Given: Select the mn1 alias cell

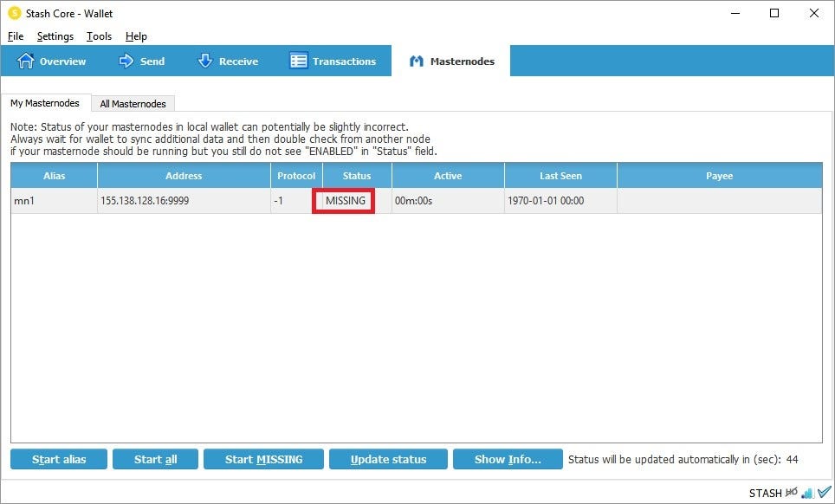Looking at the screenshot, I should click(55, 201).
